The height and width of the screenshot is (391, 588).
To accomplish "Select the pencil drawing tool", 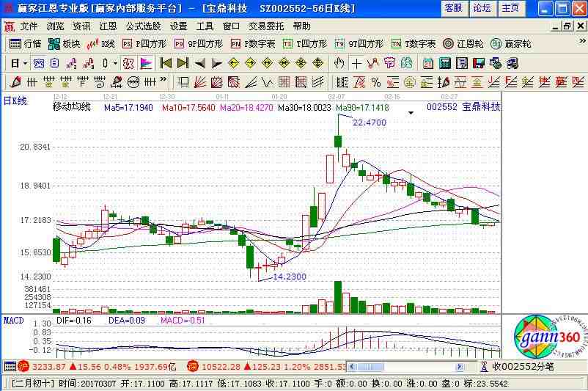I will pyautogui.click(x=15, y=82).
